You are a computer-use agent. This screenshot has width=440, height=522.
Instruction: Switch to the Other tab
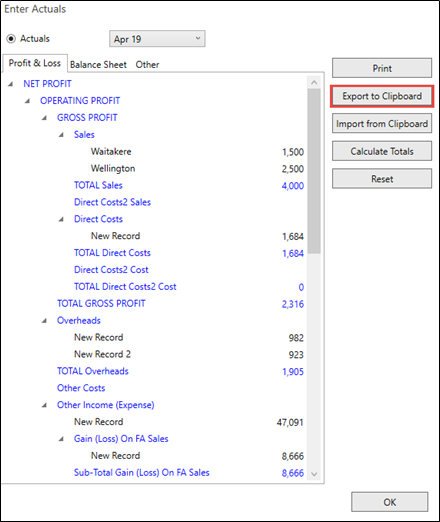click(x=147, y=65)
